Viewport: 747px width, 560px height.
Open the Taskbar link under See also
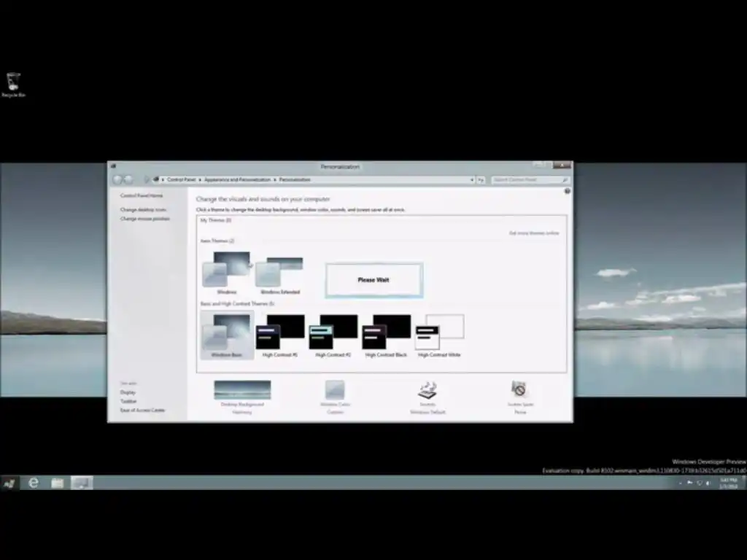tap(128, 402)
